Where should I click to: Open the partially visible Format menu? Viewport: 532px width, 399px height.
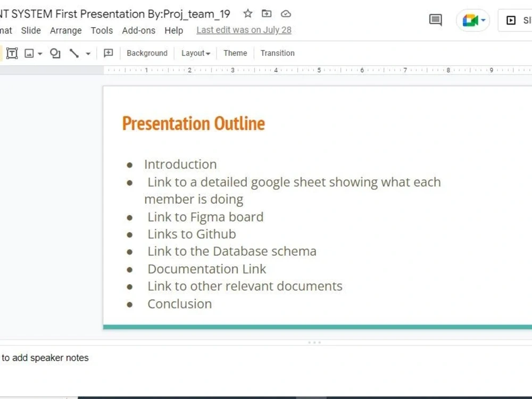(x=6, y=30)
